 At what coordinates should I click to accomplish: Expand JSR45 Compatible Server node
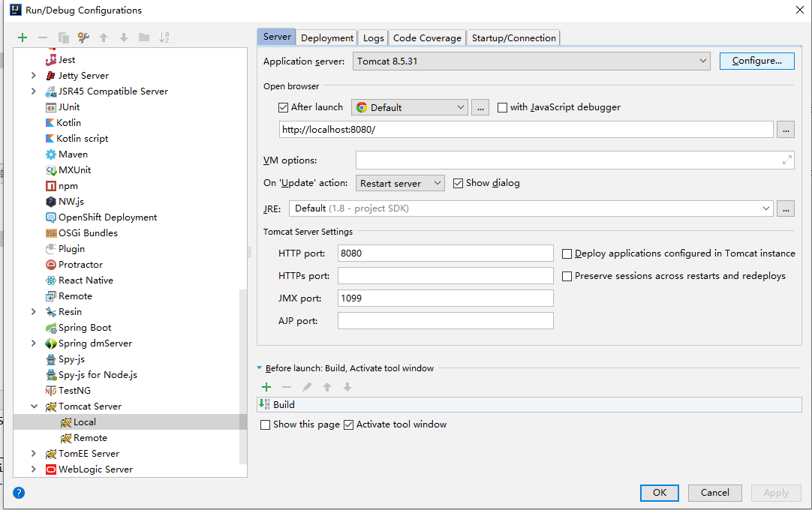pos(34,91)
